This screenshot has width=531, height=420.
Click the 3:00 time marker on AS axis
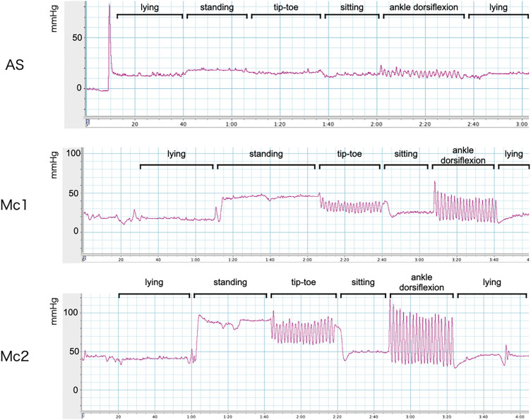coord(521,124)
